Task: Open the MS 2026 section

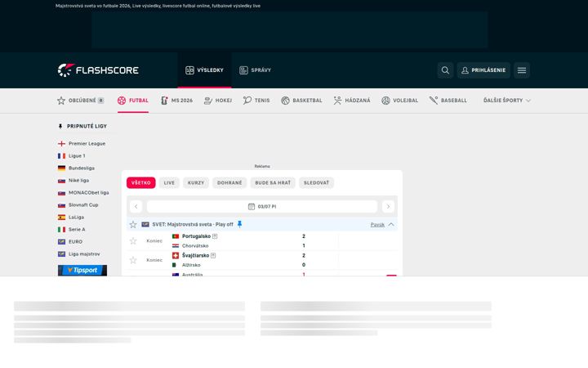Action: click(176, 101)
